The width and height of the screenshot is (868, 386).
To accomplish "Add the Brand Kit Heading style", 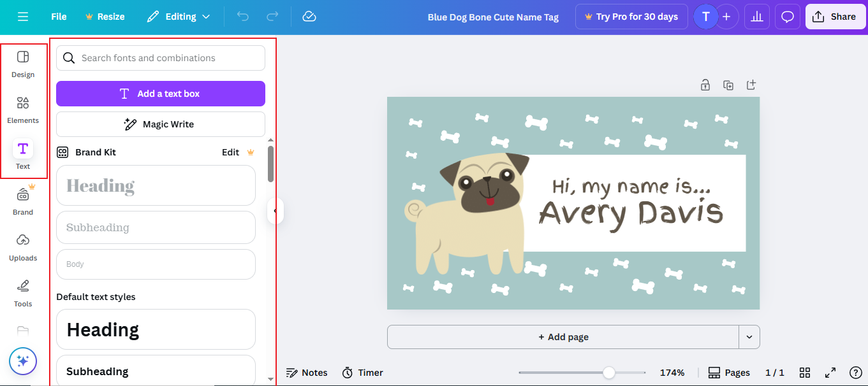I will (156, 185).
